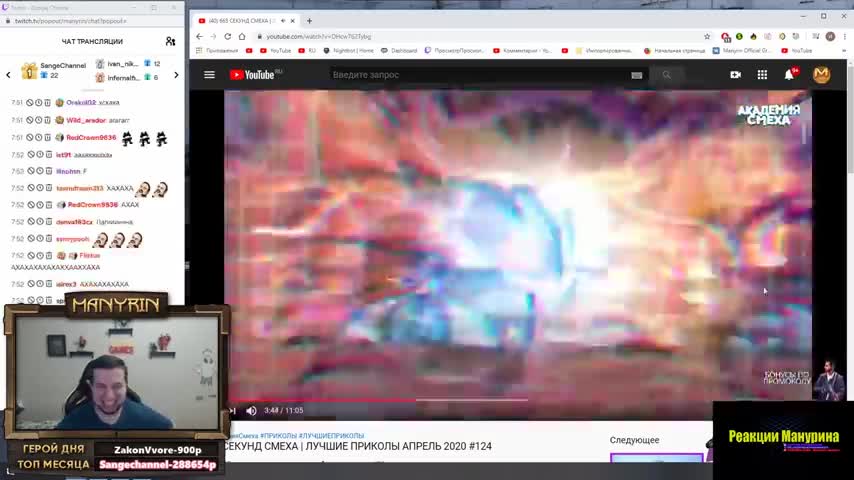Time out airex3 with clock icon
Viewport: 854px width, 480px height.
click(40, 284)
